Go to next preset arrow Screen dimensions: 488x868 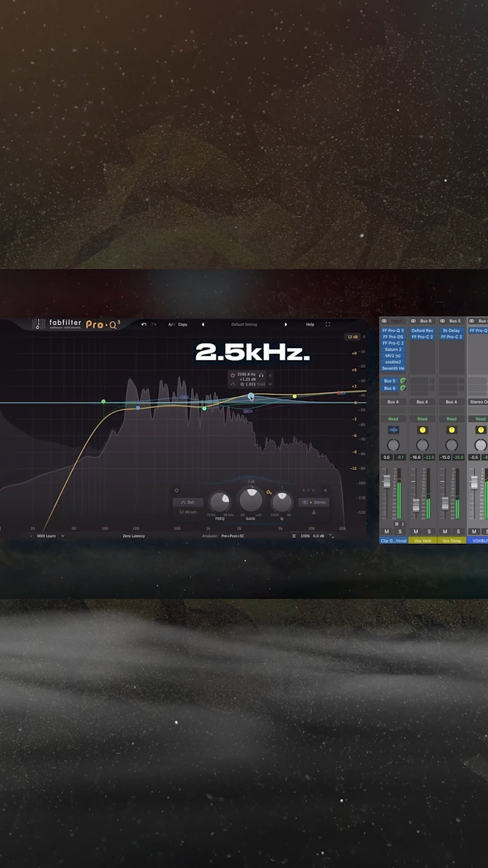286,324
